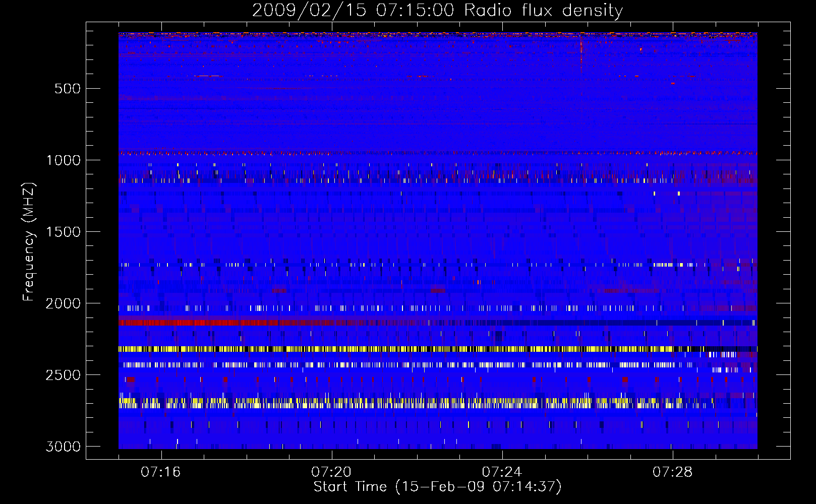The image size is (816, 504).
Task: Select the 2500 frequency tick label
Action: (63, 375)
